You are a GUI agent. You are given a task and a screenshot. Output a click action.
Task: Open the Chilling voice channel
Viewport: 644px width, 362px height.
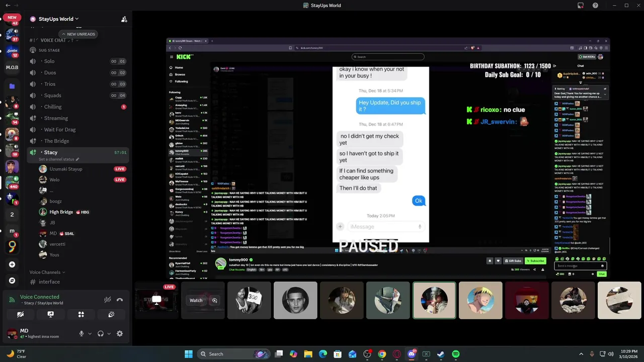[78, 107]
